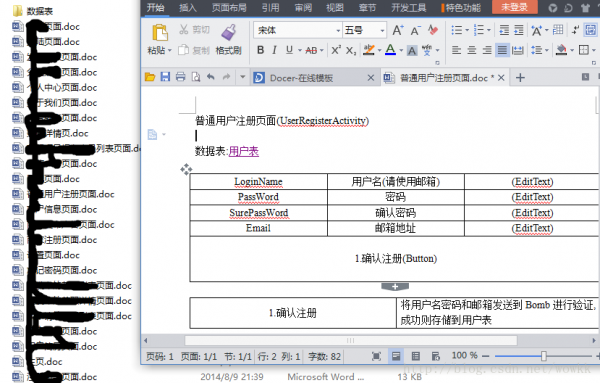Switch to the 审阅 ribbon tab
This screenshot has height=383, width=600.
coord(303,8)
